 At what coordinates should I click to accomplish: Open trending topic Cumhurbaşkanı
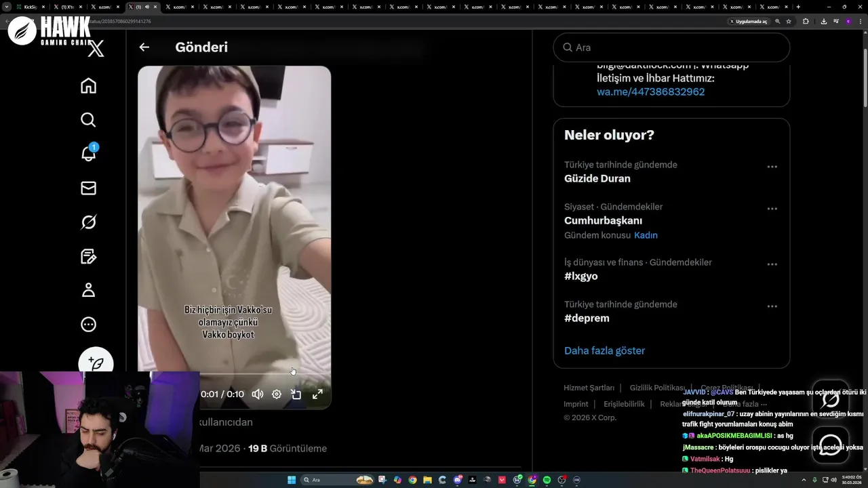[x=603, y=220]
